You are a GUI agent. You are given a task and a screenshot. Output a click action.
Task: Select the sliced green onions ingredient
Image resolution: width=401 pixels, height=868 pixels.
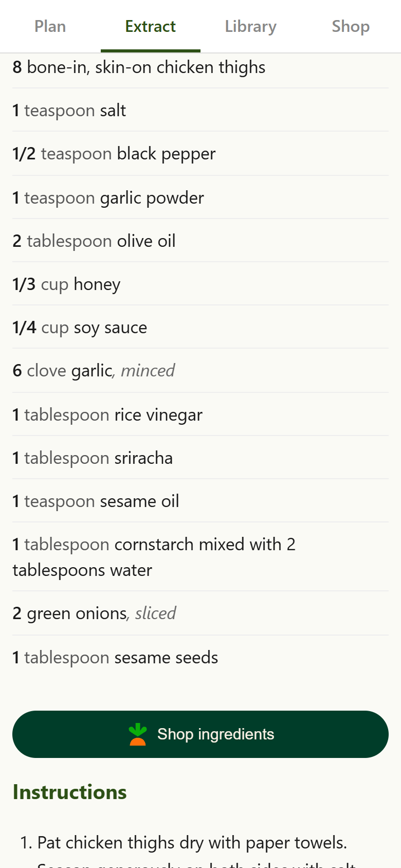point(95,613)
